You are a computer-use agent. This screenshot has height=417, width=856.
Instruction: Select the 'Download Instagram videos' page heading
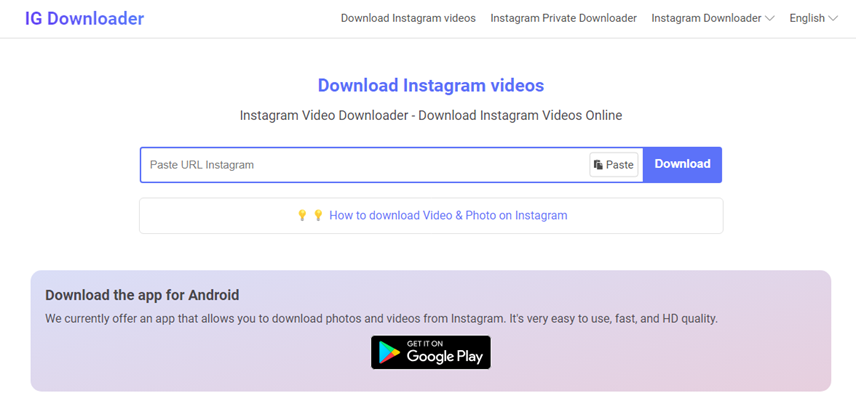pos(431,86)
